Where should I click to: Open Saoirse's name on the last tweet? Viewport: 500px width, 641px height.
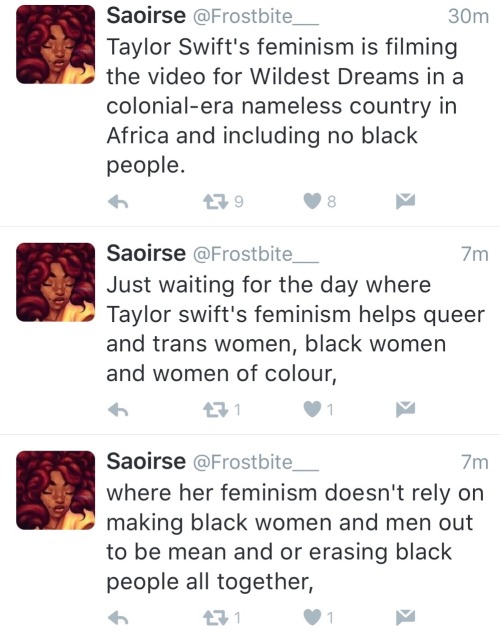tap(146, 462)
